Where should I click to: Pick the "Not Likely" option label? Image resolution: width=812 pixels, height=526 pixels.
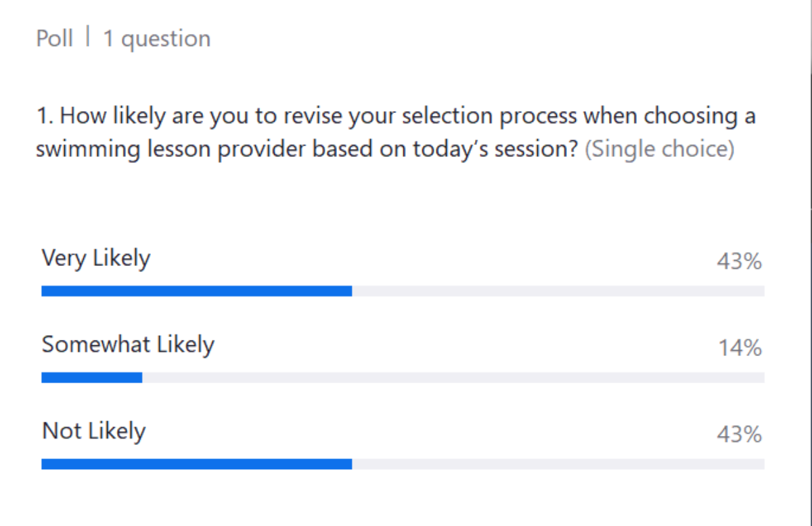click(94, 431)
